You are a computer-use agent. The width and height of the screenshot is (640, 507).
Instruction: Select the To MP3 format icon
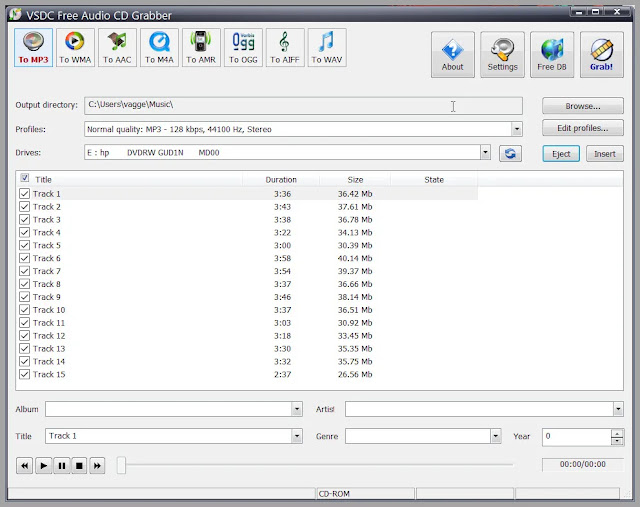pyautogui.click(x=33, y=47)
